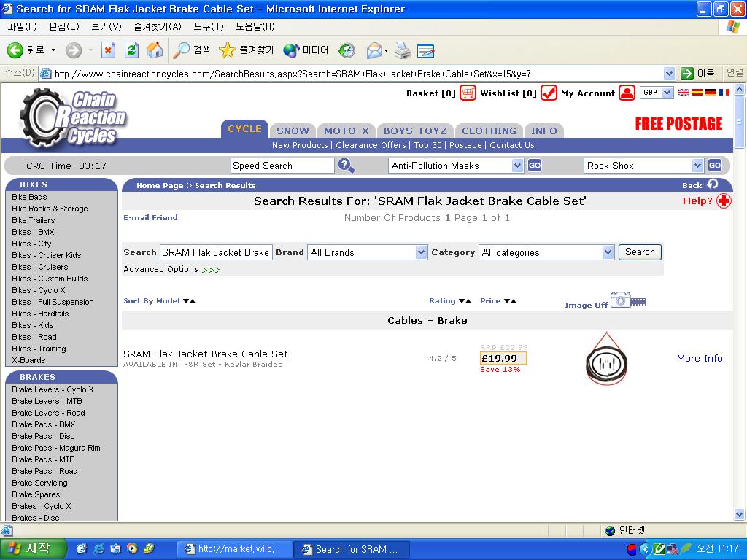Screen dimensions: 747x560
Task: Switch to the CLOTHING tab
Action: click(x=489, y=131)
